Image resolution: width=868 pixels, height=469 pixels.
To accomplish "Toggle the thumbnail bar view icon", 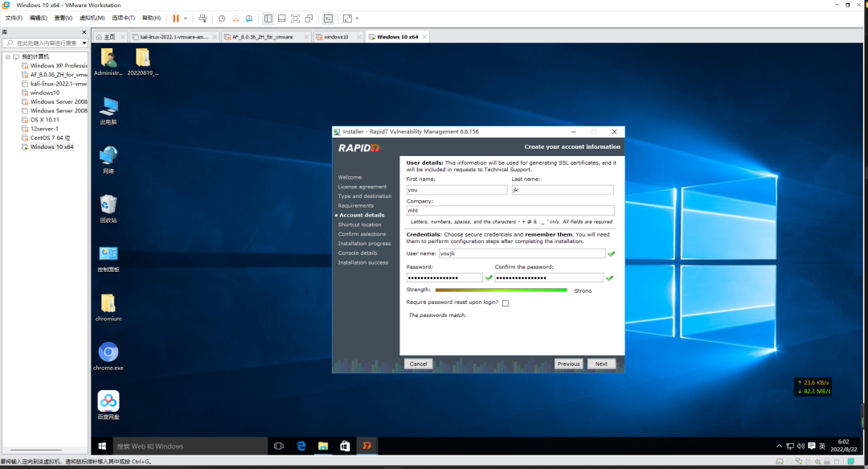I will 282,19.
